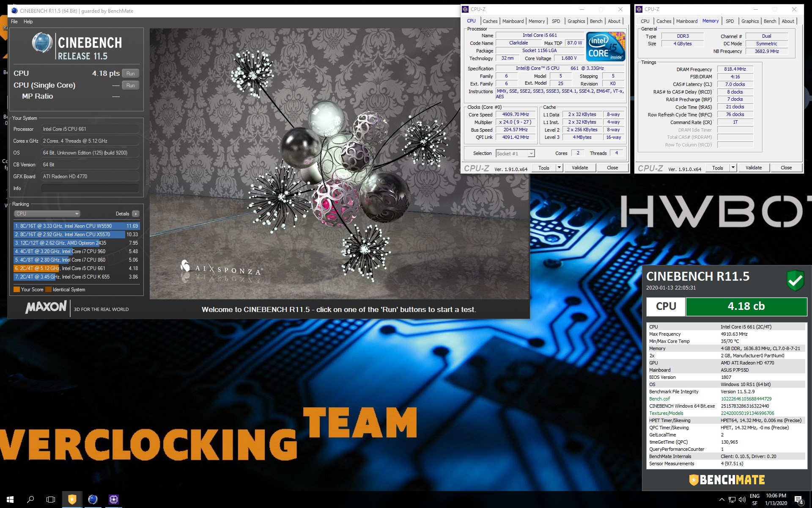Open the Windows Start menu
Viewport: 812px width, 508px height.
[10, 500]
